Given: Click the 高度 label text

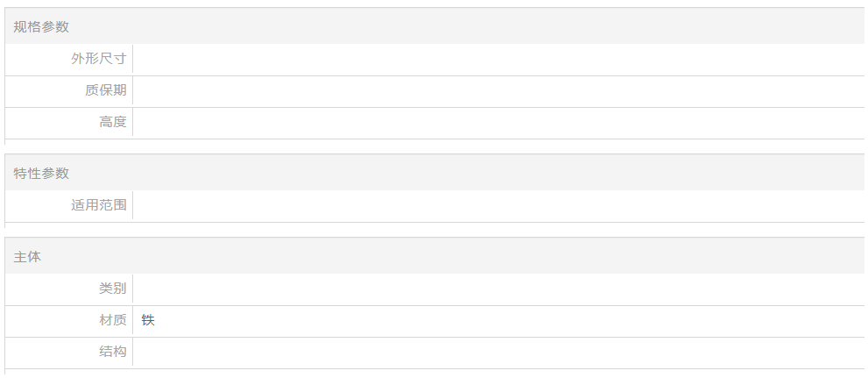Looking at the screenshot, I should [112, 123].
